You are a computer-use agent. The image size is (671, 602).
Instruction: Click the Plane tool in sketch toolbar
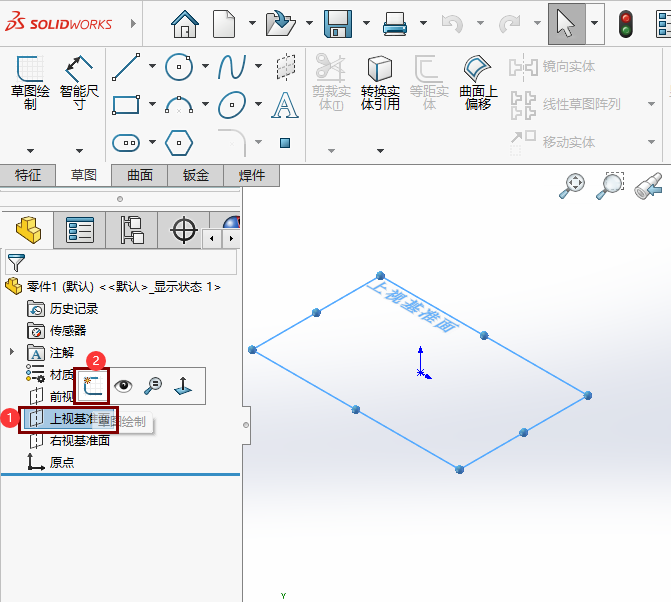click(285, 67)
